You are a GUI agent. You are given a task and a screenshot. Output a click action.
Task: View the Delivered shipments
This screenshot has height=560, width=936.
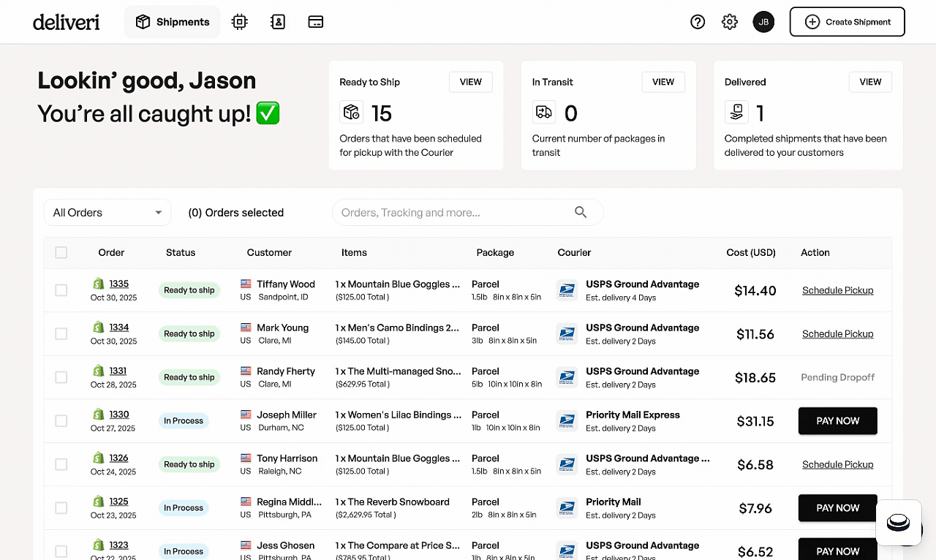tap(870, 82)
